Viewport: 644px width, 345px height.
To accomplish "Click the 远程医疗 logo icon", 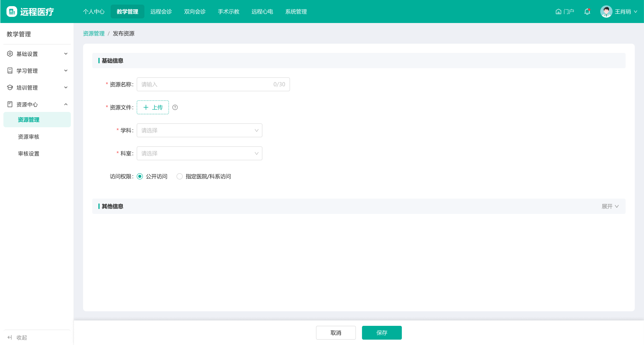I will 12,11.
